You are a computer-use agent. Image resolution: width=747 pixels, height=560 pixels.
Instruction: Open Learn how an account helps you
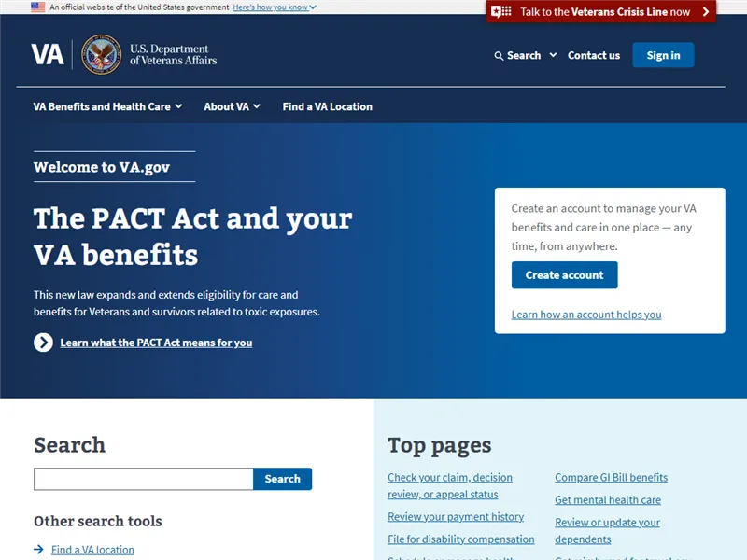(x=585, y=315)
